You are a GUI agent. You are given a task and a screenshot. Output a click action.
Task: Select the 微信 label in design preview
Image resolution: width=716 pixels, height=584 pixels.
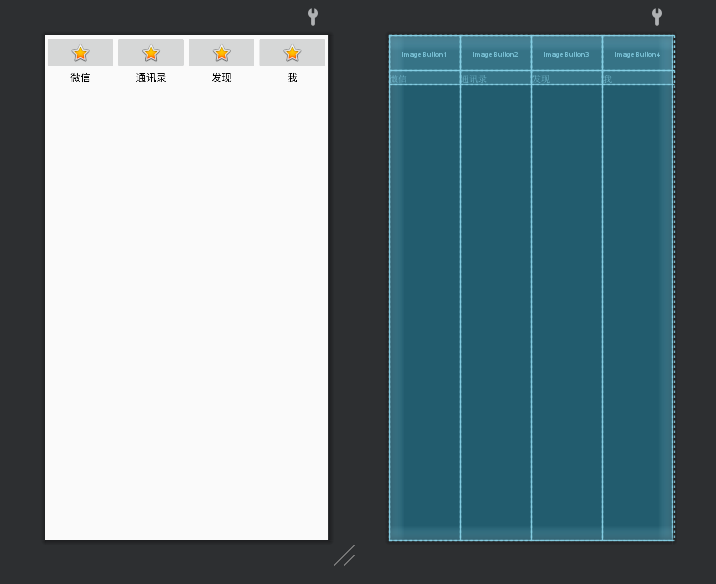tap(80, 78)
